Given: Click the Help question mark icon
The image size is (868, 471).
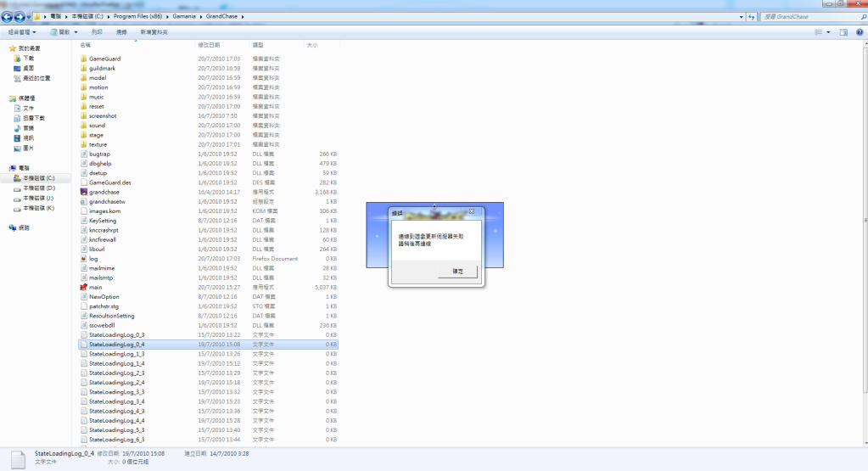Looking at the screenshot, I should coord(860,32).
